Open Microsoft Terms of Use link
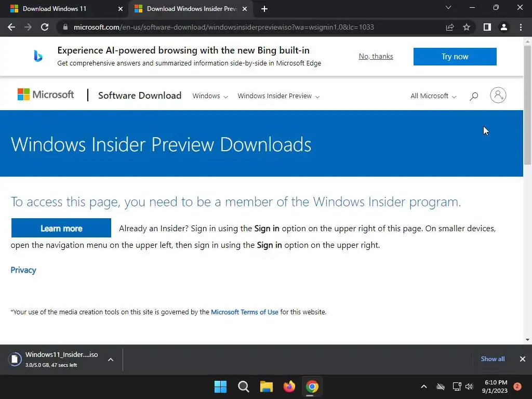 click(x=245, y=312)
